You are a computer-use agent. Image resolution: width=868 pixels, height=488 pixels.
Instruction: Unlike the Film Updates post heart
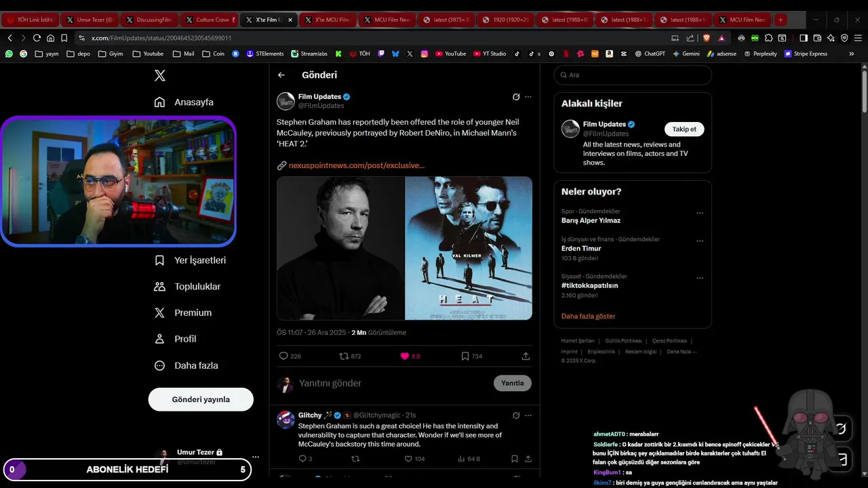pyautogui.click(x=405, y=356)
